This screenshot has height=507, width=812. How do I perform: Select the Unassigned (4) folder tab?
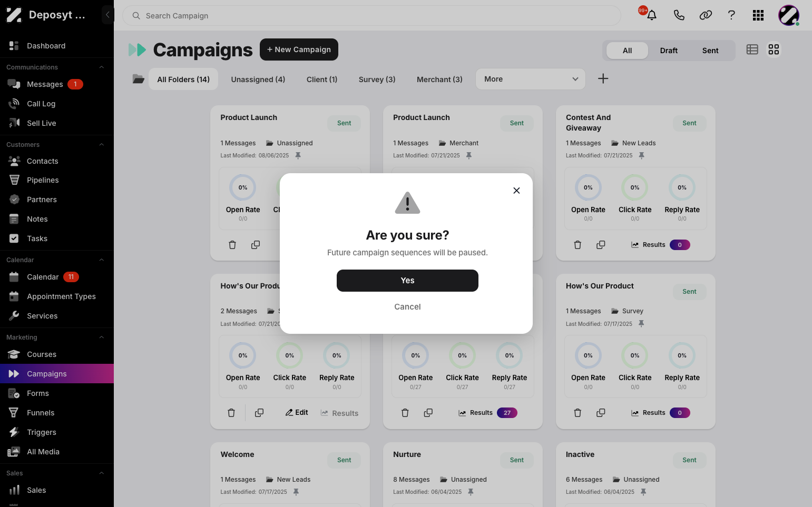pos(258,79)
